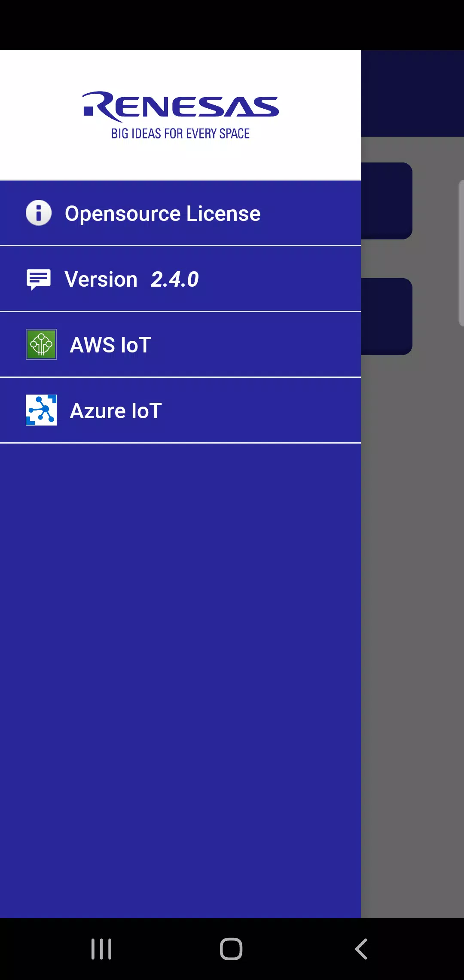Tap the Big Ideas For Every Space tagline
Image resolution: width=464 pixels, height=980 pixels.
pyautogui.click(x=180, y=134)
